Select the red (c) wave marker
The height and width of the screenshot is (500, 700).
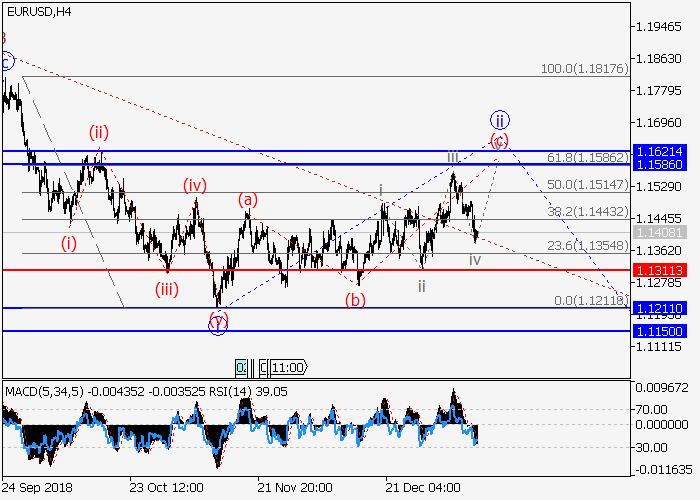[x=499, y=139]
